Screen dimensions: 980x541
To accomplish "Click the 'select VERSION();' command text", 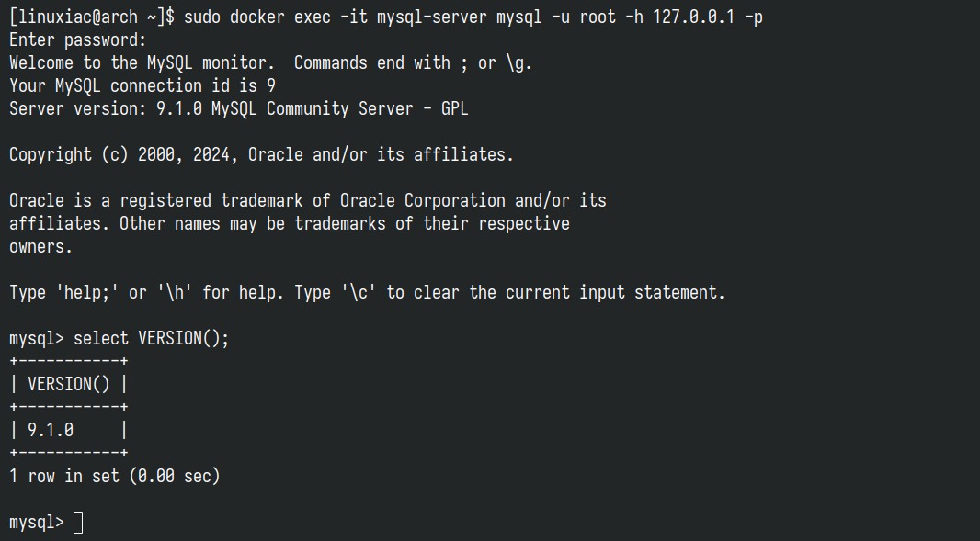I will tap(152, 339).
